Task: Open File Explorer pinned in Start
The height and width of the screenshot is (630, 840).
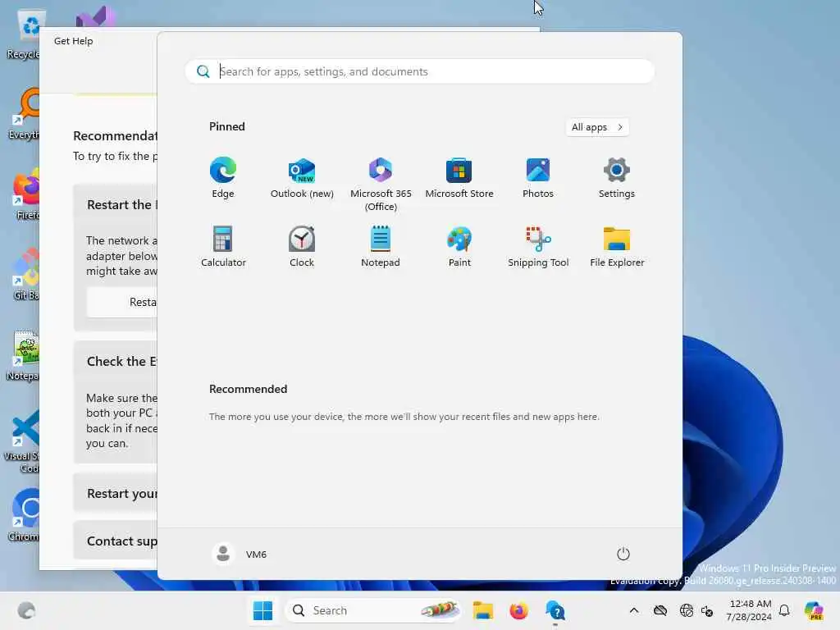Action: 617,246
